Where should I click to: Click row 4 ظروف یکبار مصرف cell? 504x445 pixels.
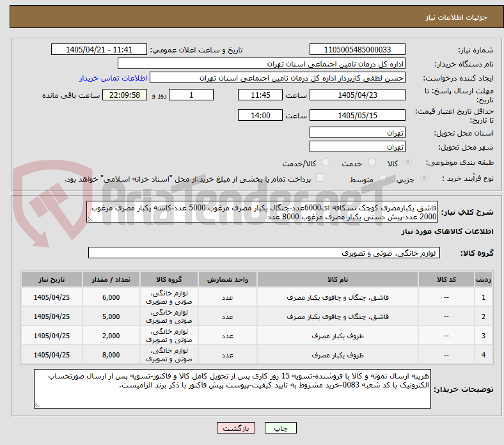[338, 355]
